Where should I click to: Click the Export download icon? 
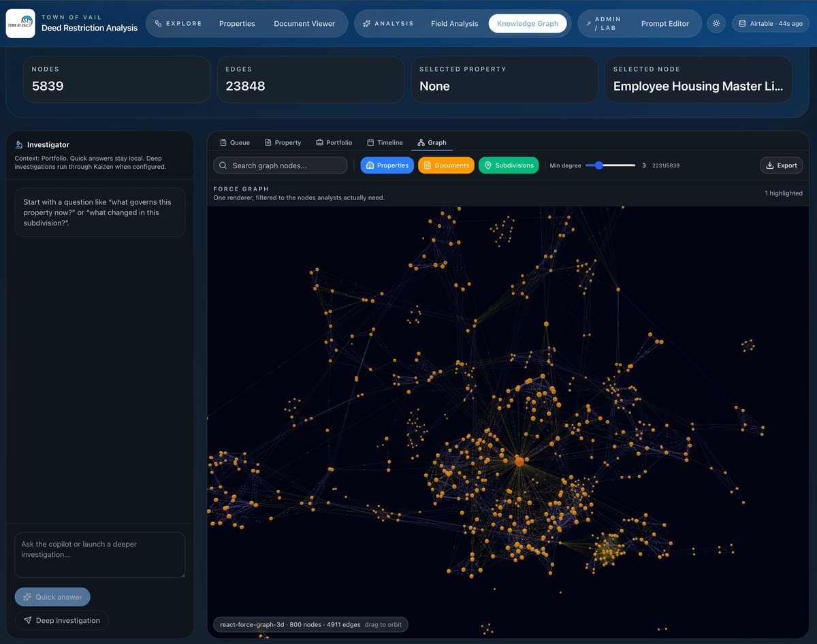(x=770, y=165)
